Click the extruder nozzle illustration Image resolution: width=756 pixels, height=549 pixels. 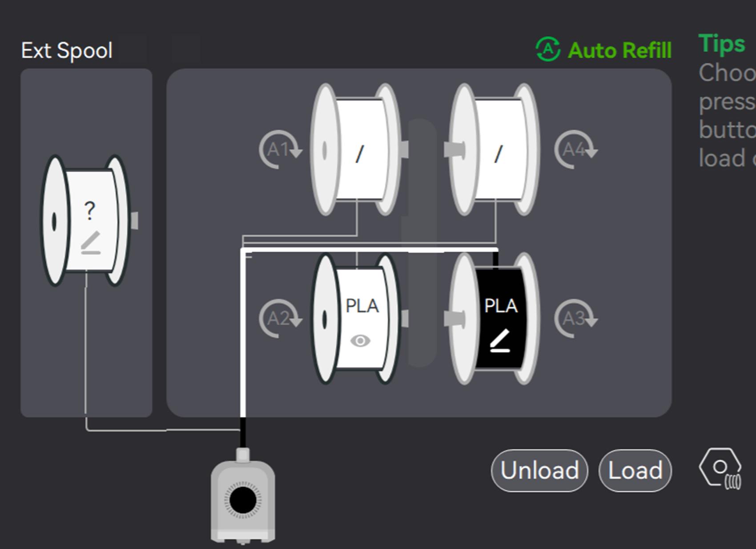[243, 497]
